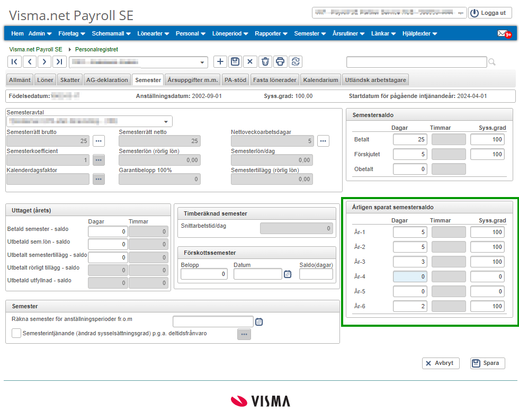Expand the Semesteravtal dropdown
Image resolution: width=519 pixels, height=420 pixels.
[166, 121]
